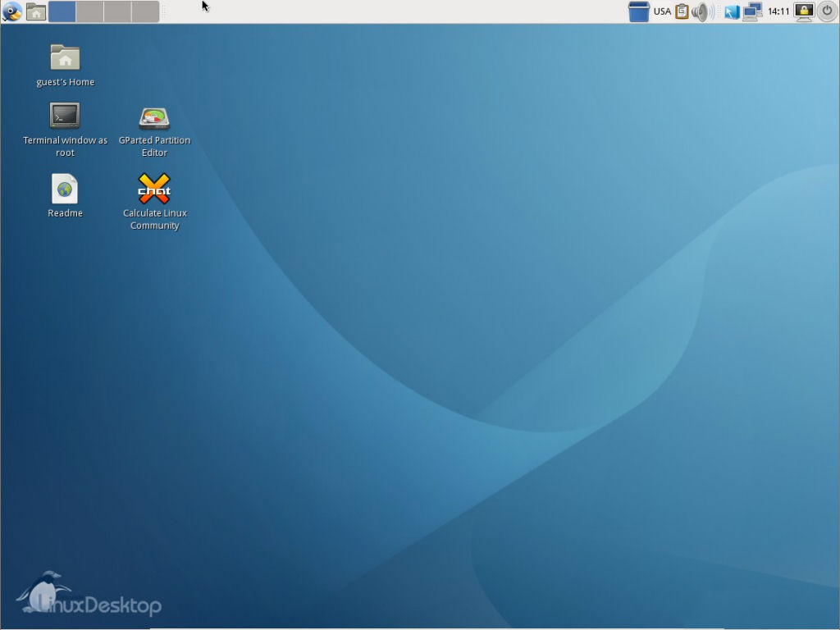
Task: Open the Readme desktop file
Action: tap(65, 189)
